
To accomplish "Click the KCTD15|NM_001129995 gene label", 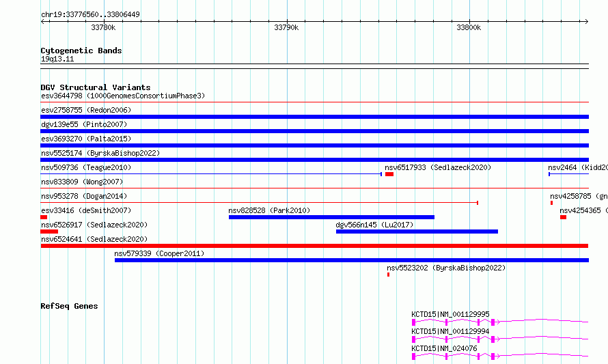I will (x=450, y=314).
